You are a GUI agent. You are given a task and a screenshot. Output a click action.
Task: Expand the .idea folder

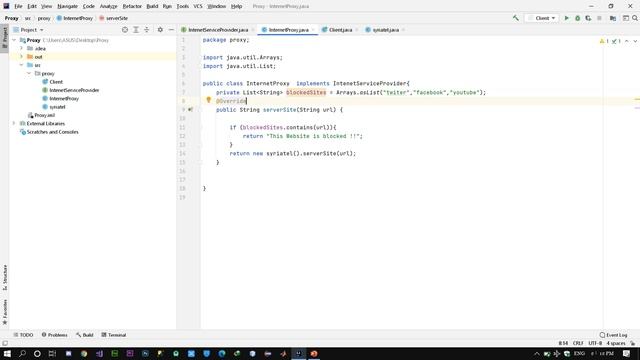pyautogui.click(x=22, y=48)
